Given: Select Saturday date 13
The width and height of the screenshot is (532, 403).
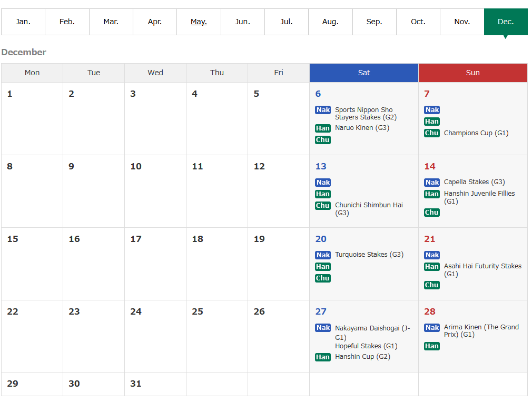Looking at the screenshot, I should point(321,166).
